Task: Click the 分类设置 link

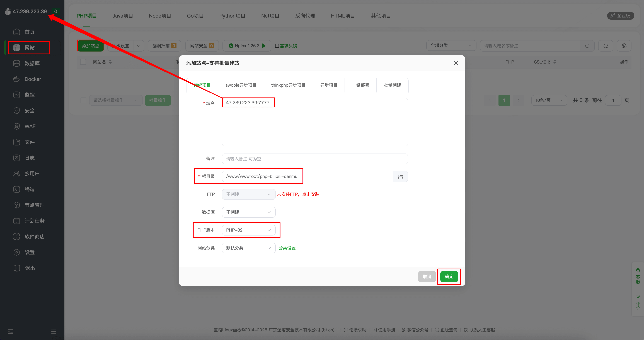Action: pyautogui.click(x=287, y=248)
